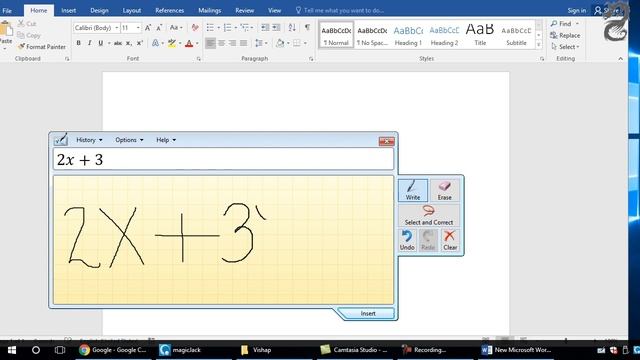Click Insert button in Math Input Panel
Viewport: 640px width, 360px height.
click(x=368, y=313)
